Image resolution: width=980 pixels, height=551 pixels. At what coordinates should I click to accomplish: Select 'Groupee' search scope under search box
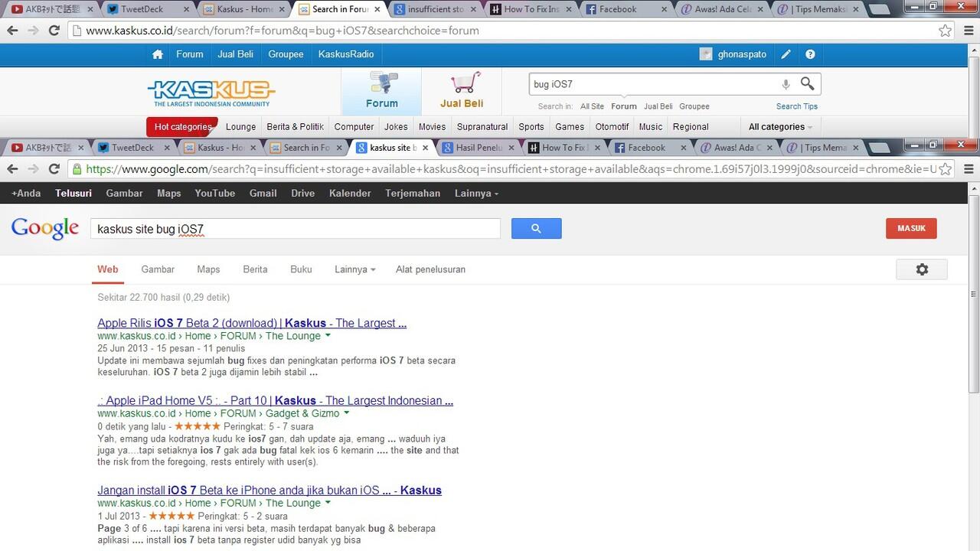point(694,106)
